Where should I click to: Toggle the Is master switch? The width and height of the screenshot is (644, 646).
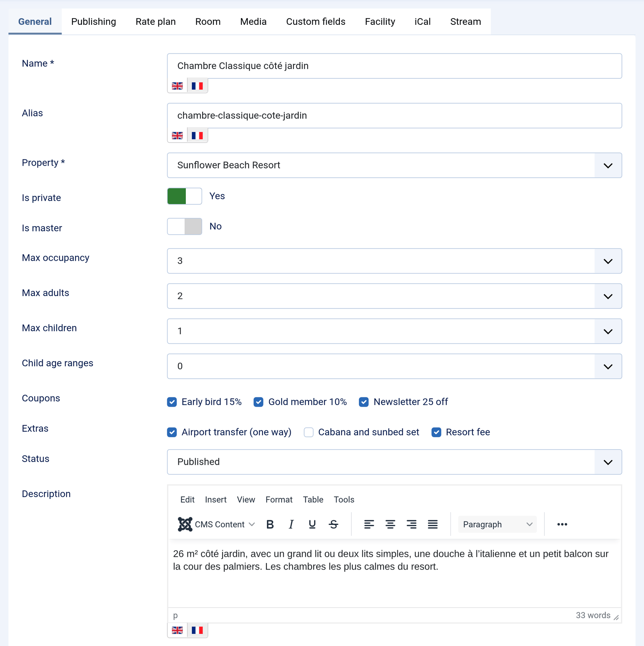(x=185, y=226)
